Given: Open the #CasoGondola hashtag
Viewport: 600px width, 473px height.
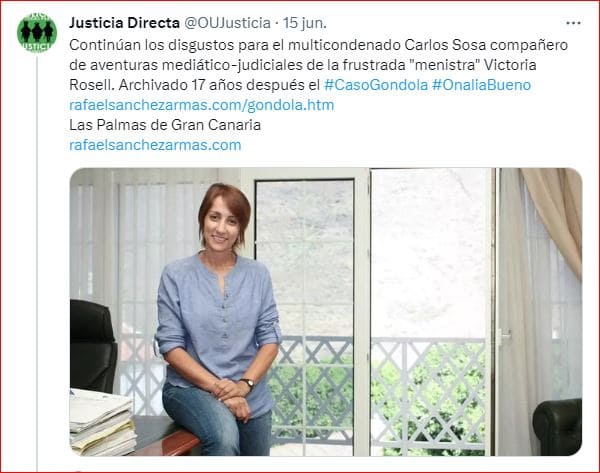Looking at the screenshot, I should [x=376, y=85].
